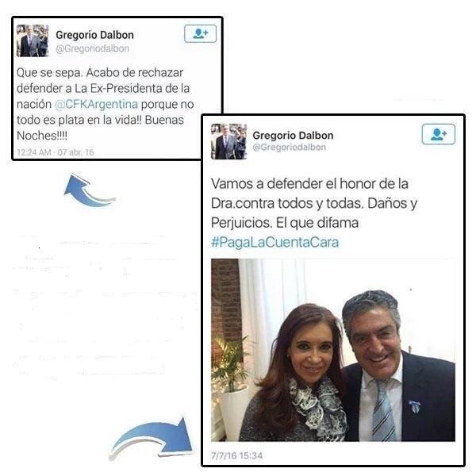Click the @Gregoriodalbon handle in the first tweet
476x476 pixels.
click(x=92, y=48)
